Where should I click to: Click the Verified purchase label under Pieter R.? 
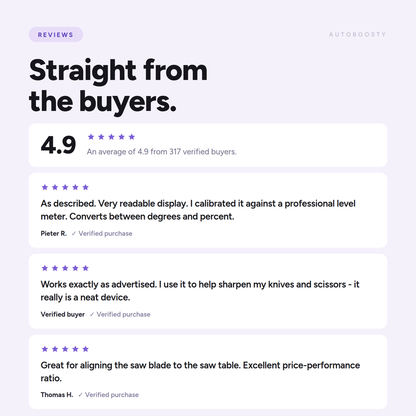coord(105,234)
